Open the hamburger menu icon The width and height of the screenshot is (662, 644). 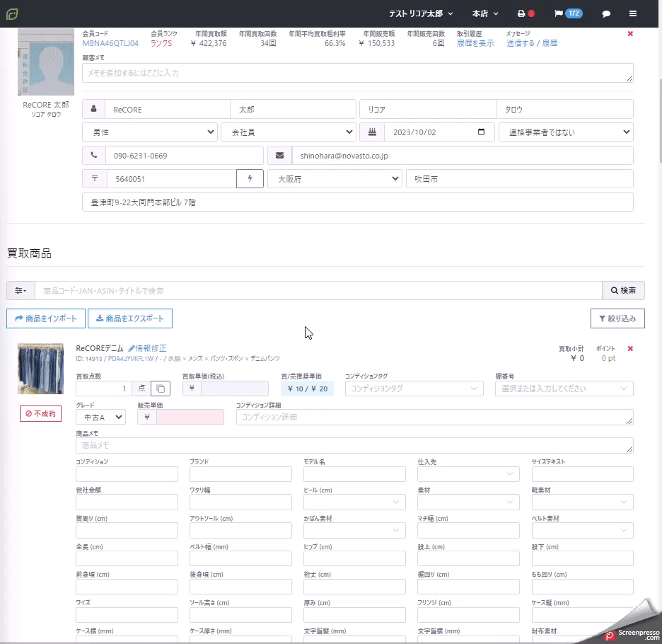[632, 13]
